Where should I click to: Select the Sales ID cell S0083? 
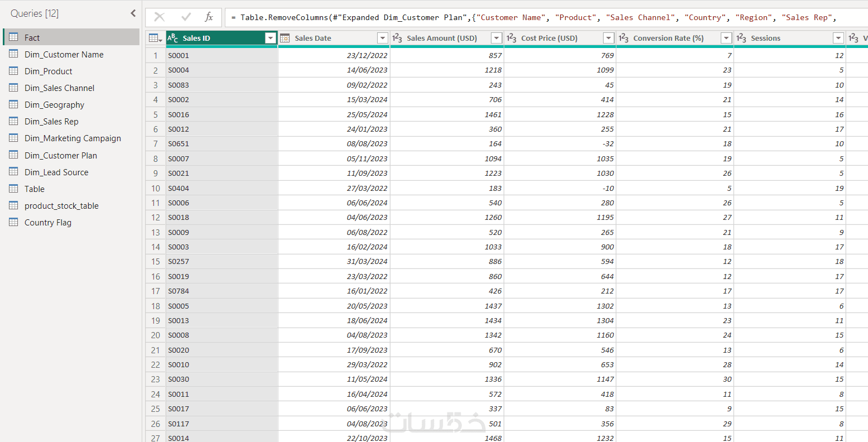[x=221, y=85]
